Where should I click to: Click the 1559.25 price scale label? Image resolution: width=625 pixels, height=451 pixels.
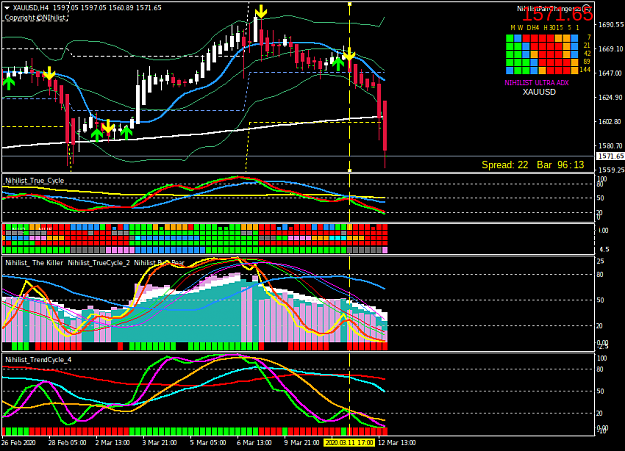(611, 170)
